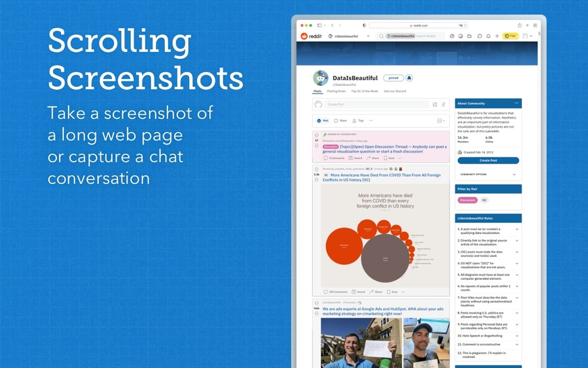
Task: Select the Posts tab
Action: coord(317,91)
